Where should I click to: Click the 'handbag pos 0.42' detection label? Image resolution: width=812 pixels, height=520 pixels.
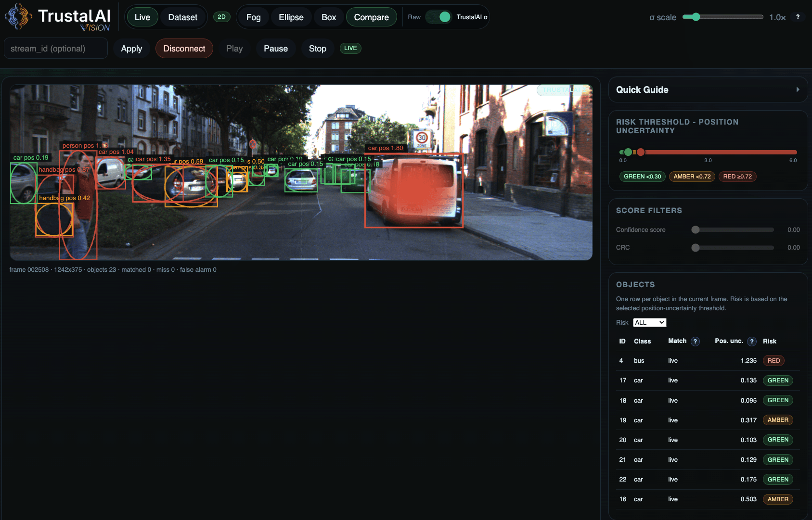[x=64, y=198]
